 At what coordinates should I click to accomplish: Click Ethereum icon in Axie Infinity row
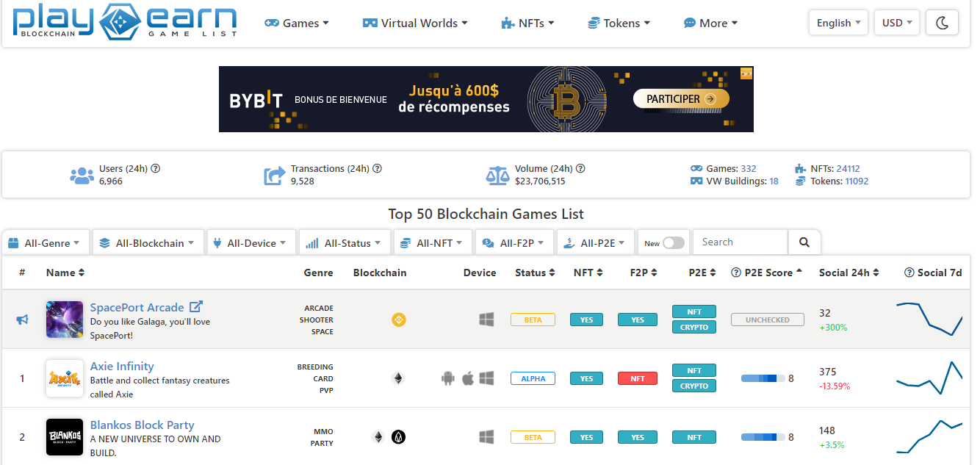398,378
